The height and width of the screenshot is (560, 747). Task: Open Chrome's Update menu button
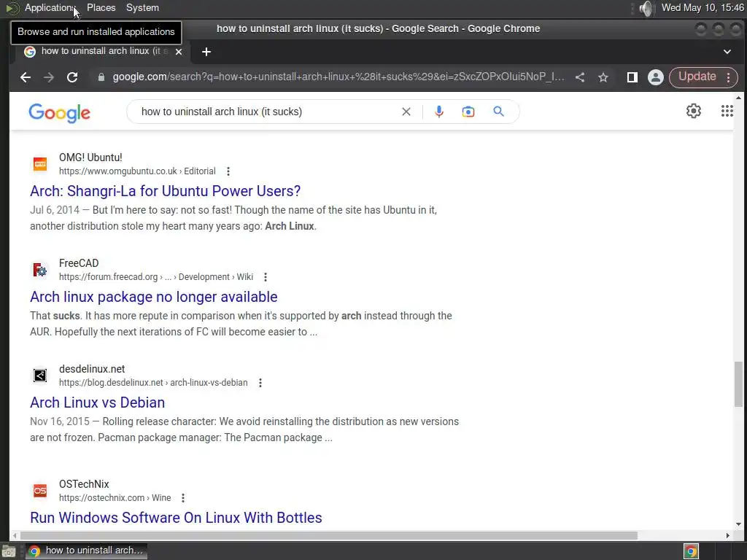703,77
